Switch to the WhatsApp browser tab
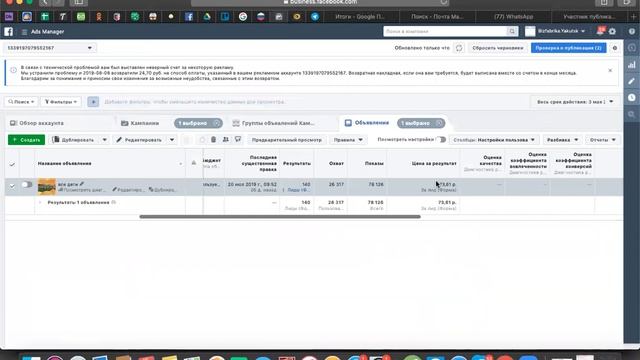 pos(513,17)
